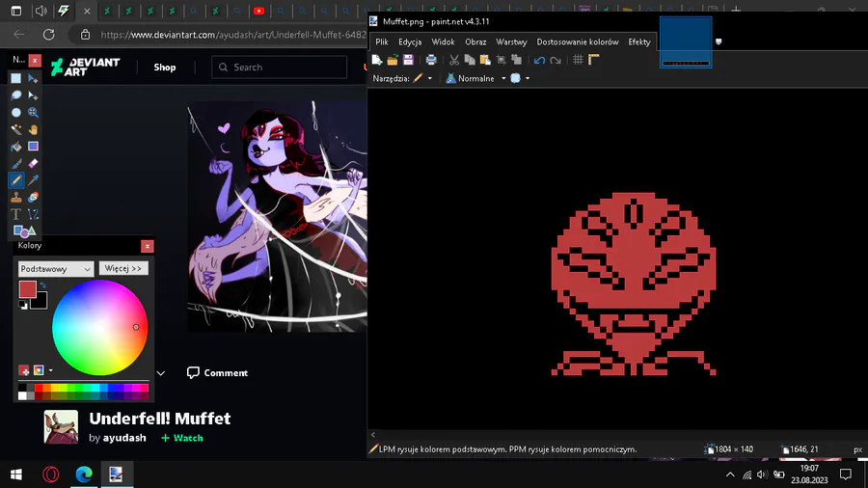Select the Move Selected Pixels tool
Viewport: 868px width, 488px height.
33,78
